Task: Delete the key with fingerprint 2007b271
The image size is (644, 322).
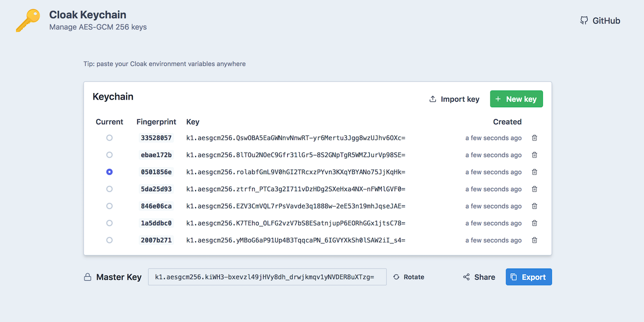Action: (x=534, y=240)
